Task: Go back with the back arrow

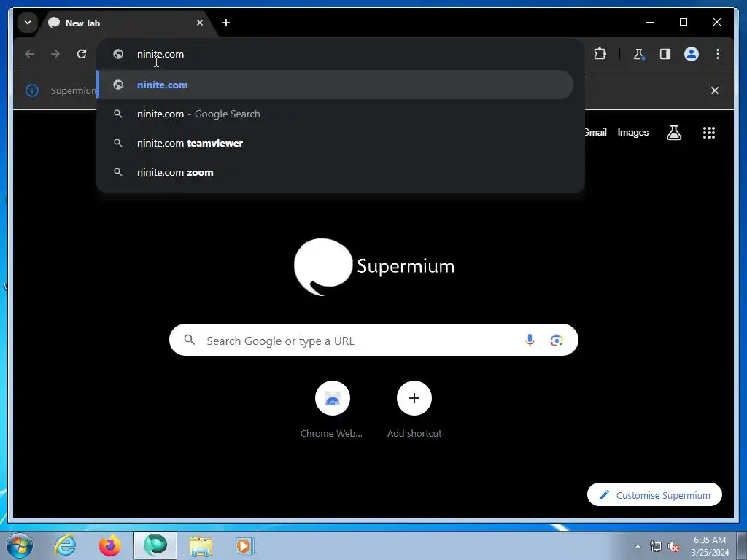Action: (29, 54)
